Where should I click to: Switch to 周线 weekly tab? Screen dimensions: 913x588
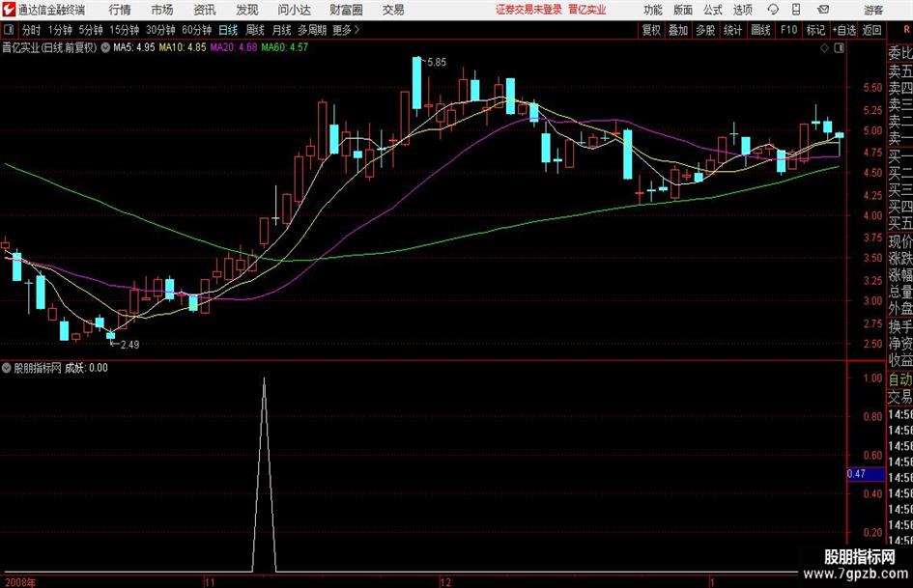pyautogui.click(x=255, y=30)
